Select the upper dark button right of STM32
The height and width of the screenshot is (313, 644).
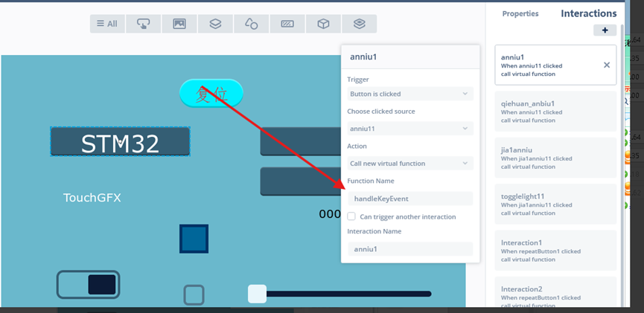[301, 141]
